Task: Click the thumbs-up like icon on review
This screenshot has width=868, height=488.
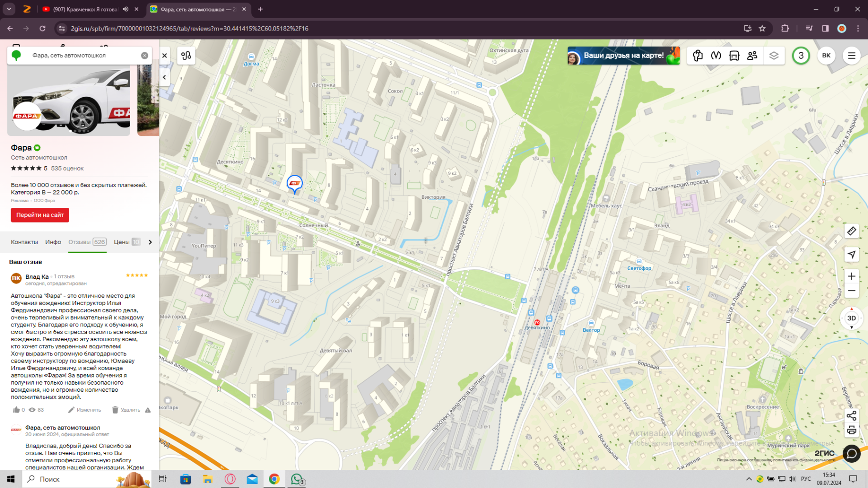Action: pos(16,410)
